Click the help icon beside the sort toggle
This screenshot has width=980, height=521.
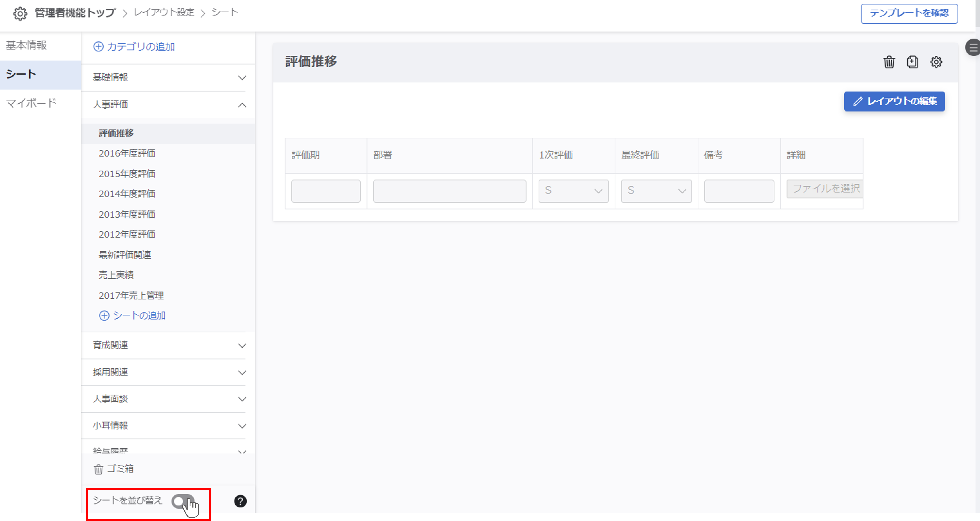[241, 501]
